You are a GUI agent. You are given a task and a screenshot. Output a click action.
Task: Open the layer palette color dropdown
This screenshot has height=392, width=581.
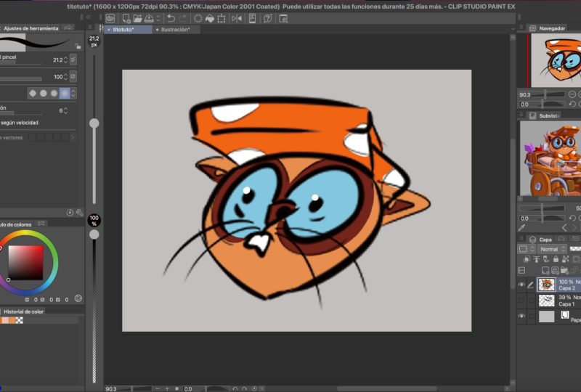tap(527, 249)
